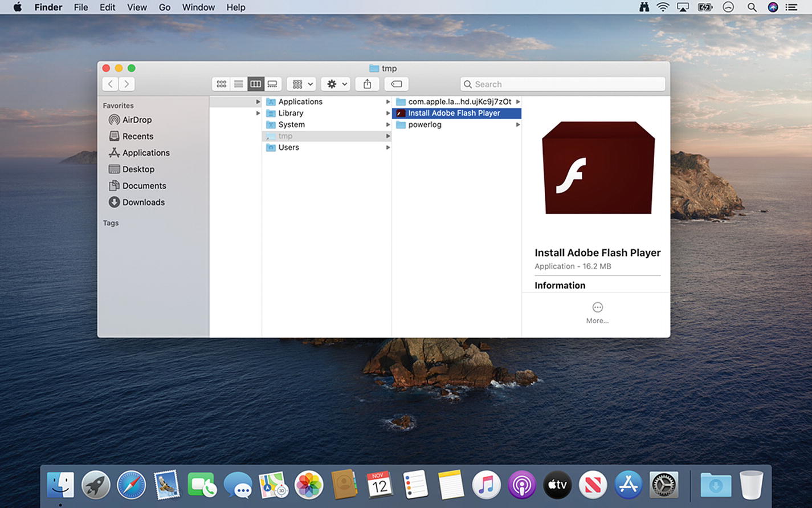Open Desktop in the sidebar
Screen dimensions: 812x508
point(132,169)
